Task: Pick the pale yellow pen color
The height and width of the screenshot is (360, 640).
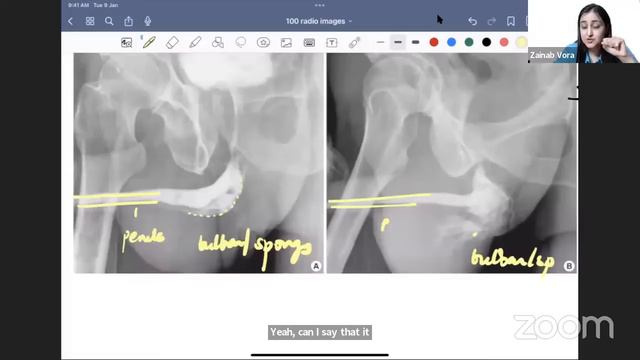Action: (521, 42)
